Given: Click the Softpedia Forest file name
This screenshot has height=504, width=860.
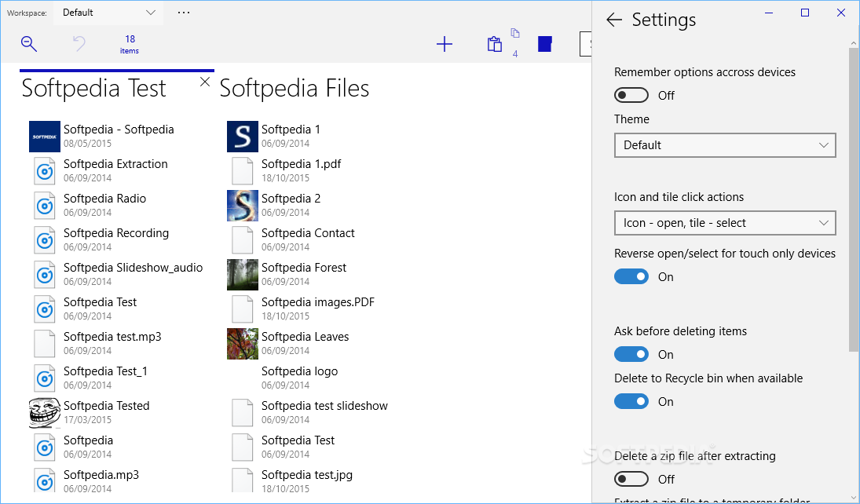Looking at the screenshot, I should (304, 268).
